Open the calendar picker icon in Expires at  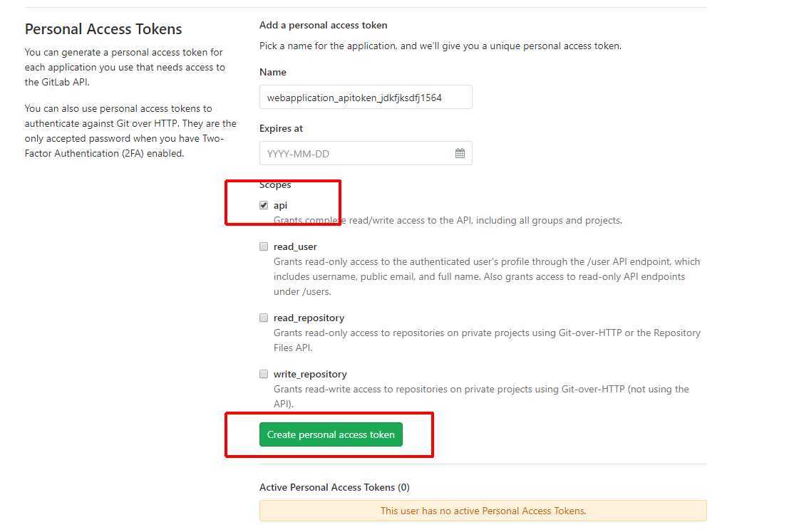tap(460, 153)
